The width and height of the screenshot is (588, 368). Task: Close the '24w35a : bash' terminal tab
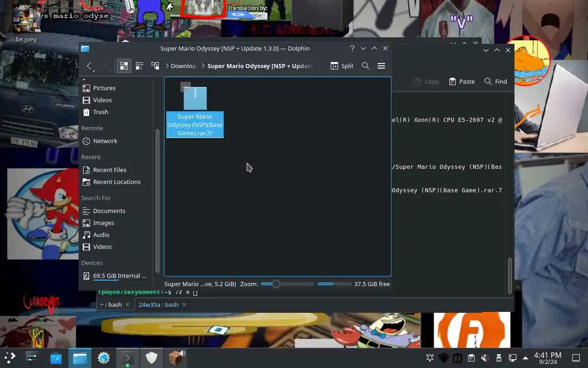(x=184, y=305)
